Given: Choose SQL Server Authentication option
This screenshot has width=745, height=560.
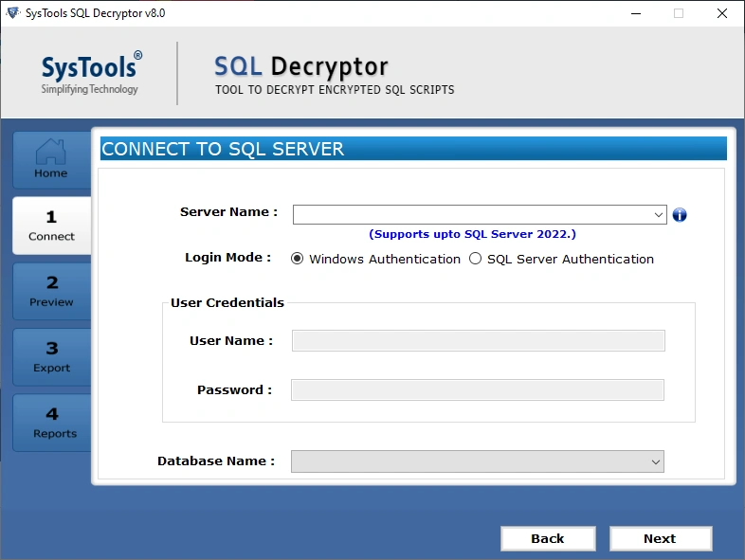Looking at the screenshot, I should 476,259.
